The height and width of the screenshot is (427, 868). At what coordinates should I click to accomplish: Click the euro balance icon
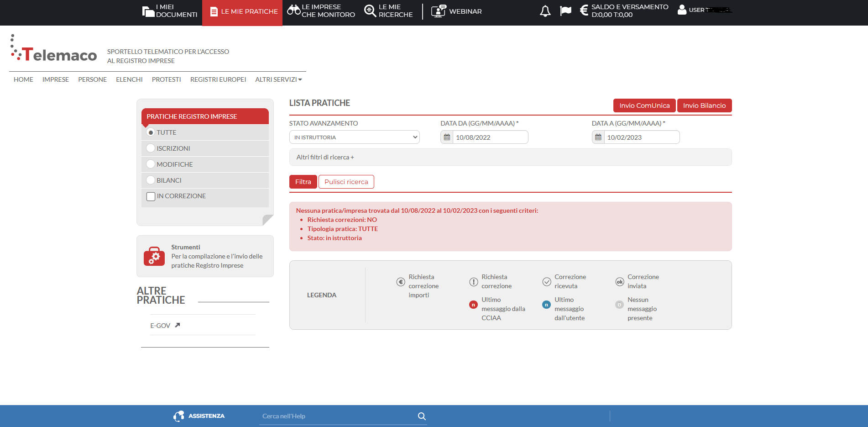pyautogui.click(x=584, y=11)
